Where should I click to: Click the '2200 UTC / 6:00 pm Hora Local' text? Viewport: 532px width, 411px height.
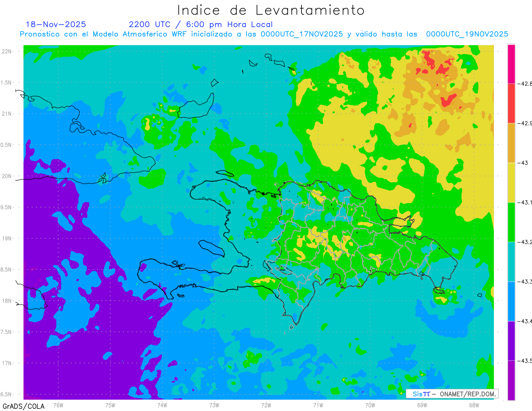point(201,24)
